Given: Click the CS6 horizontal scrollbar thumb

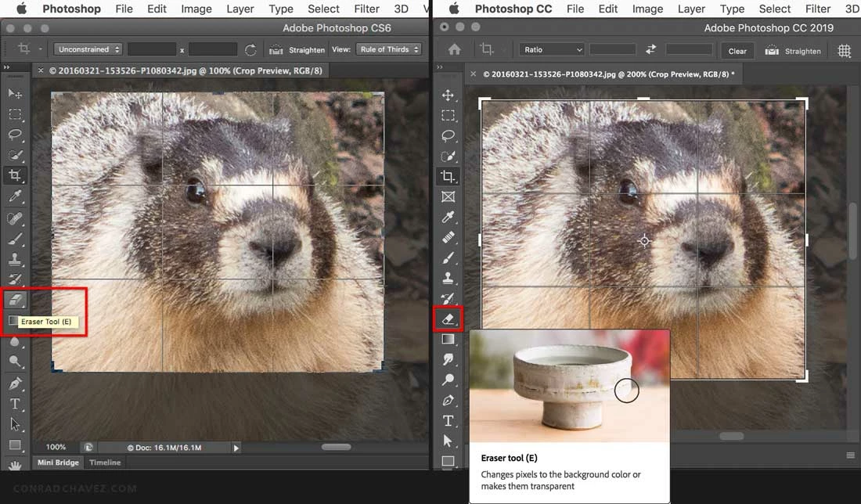Looking at the screenshot, I should click(336, 447).
